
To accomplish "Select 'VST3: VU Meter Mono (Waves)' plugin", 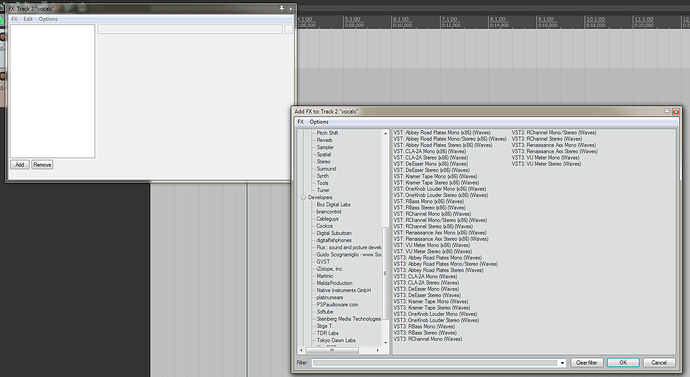I will tap(545, 157).
